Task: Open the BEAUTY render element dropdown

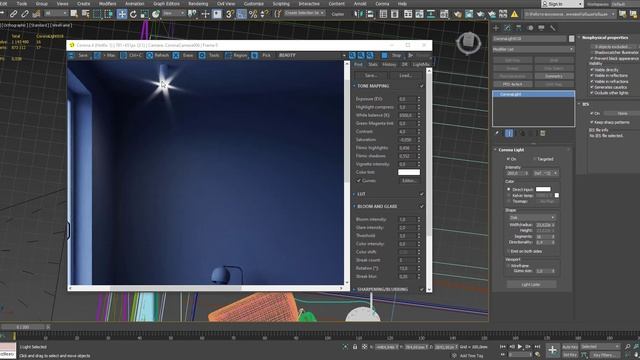Action: pos(311,56)
